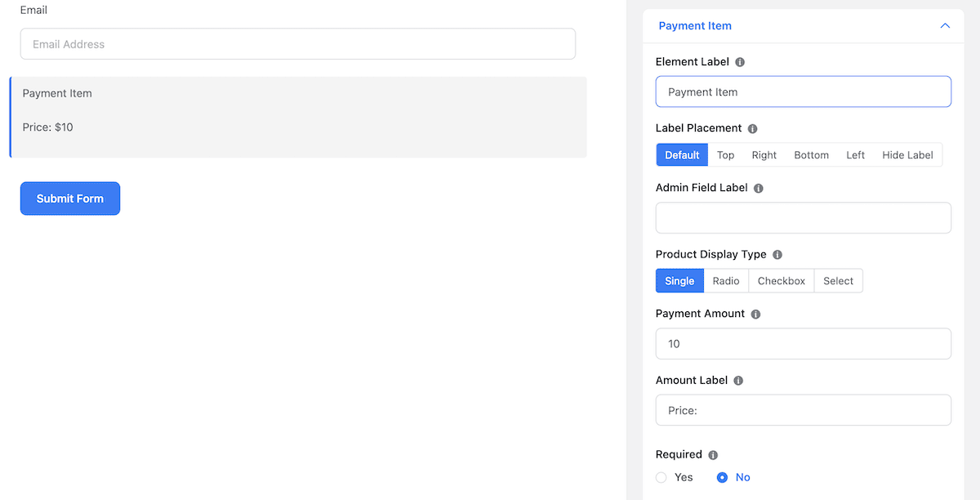Click the Label Placement info icon

pyautogui.click(x=753, y=129)
